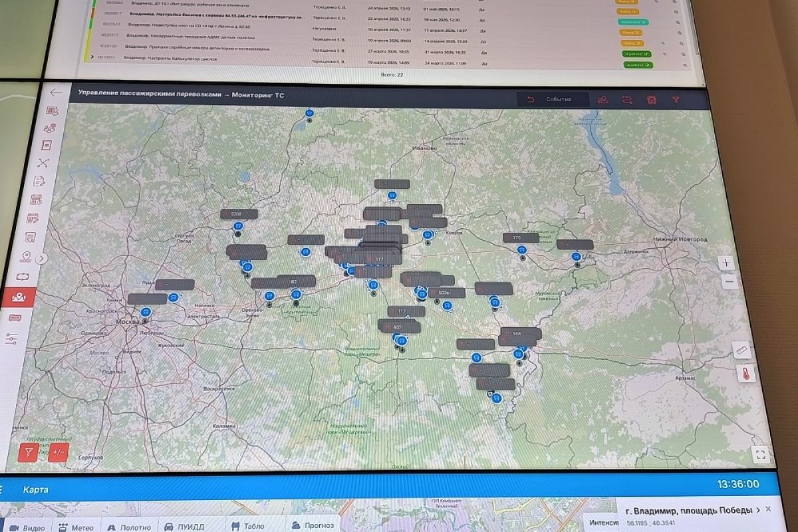
Task: Open task row Пропали серийные номера детекторов
Action: [198, 48]
